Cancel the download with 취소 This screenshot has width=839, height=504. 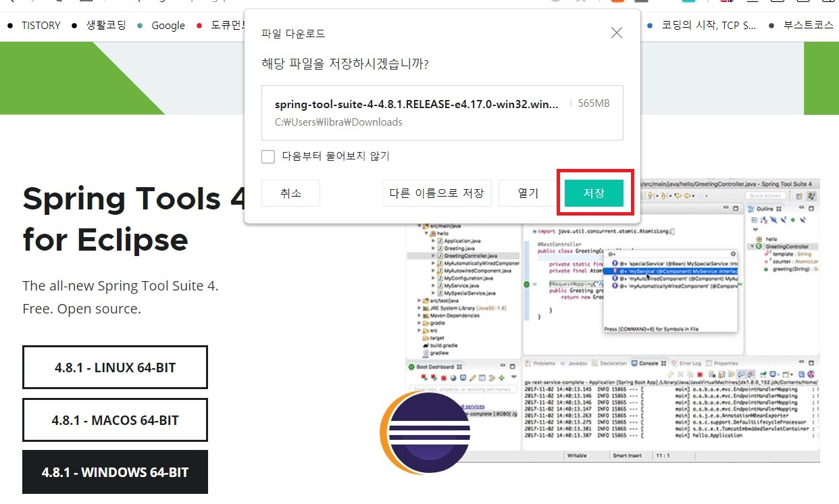[x=290, y=193]
